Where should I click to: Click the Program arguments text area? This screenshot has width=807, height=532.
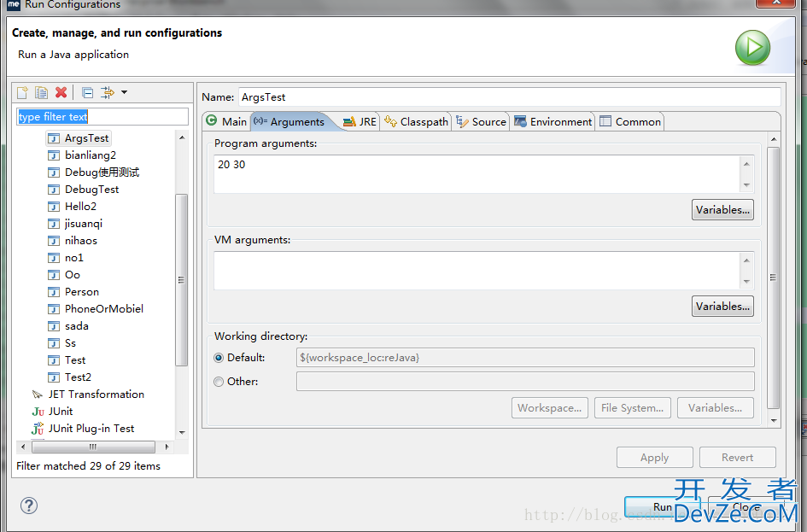click(x=477, y=174)
